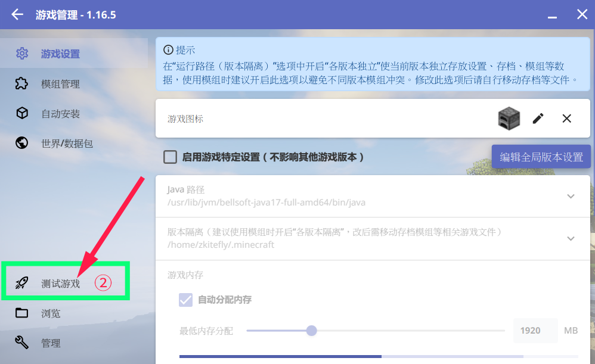Edit game icon with the pencil button
The height and width of the screenshot is (364, 595).
pyautogui.click(x=538, y=119)
